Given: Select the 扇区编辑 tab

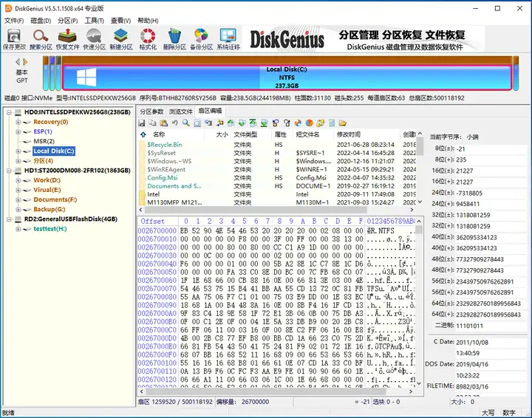Looking at the screenshot, I should point(210,111).
